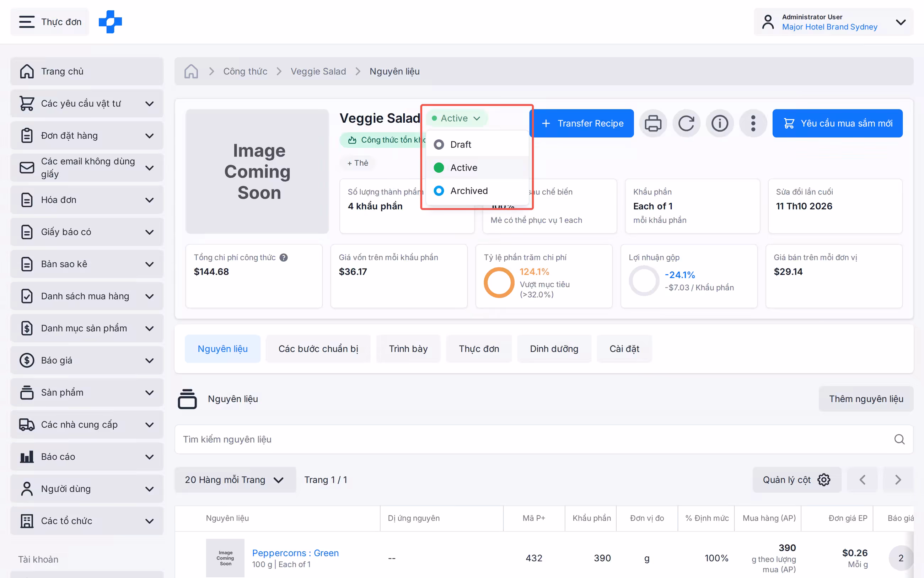Switch to the Trình bày tab
924x578 pixels.
coord(408,349)
